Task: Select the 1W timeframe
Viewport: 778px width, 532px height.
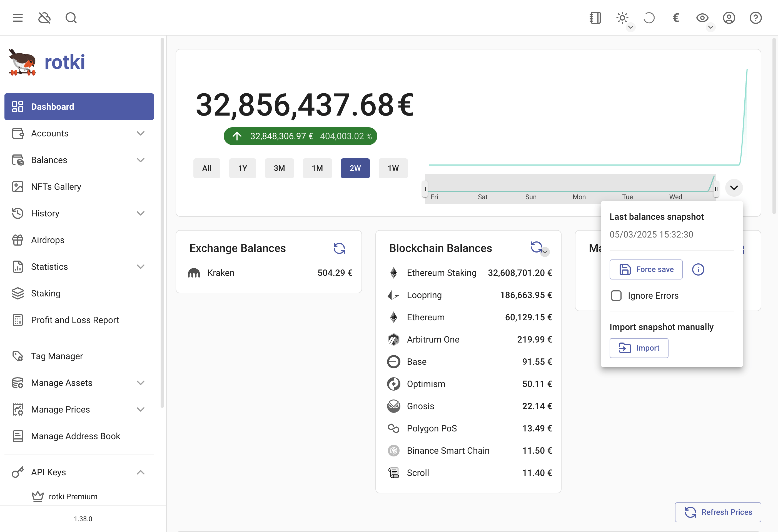Action: click(x=393, y=168)
